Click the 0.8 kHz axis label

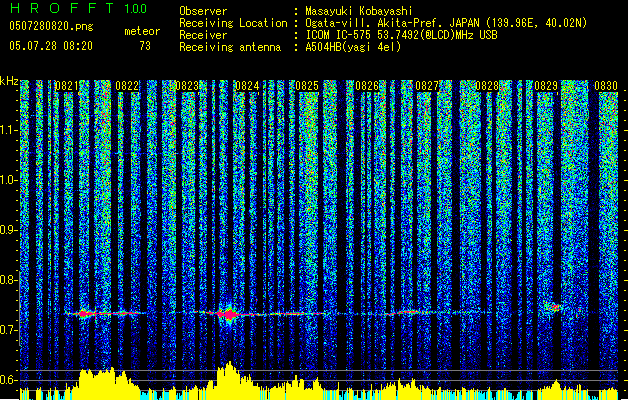click(9, 280)
